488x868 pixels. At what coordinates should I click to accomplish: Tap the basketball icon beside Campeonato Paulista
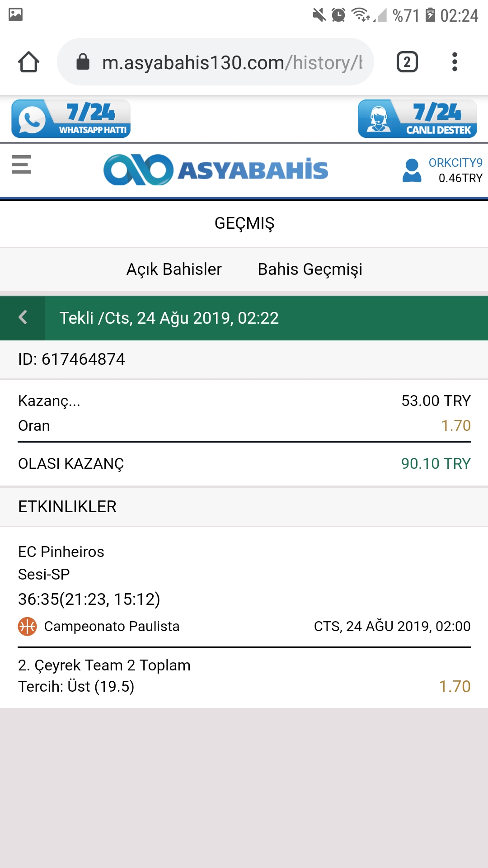point(27,627)
